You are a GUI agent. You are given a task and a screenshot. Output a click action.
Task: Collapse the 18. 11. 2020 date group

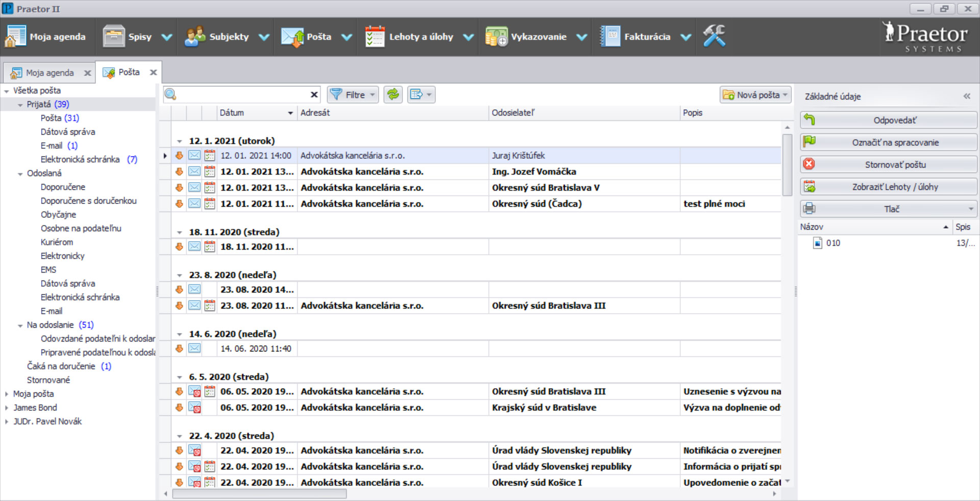point(180,232)
